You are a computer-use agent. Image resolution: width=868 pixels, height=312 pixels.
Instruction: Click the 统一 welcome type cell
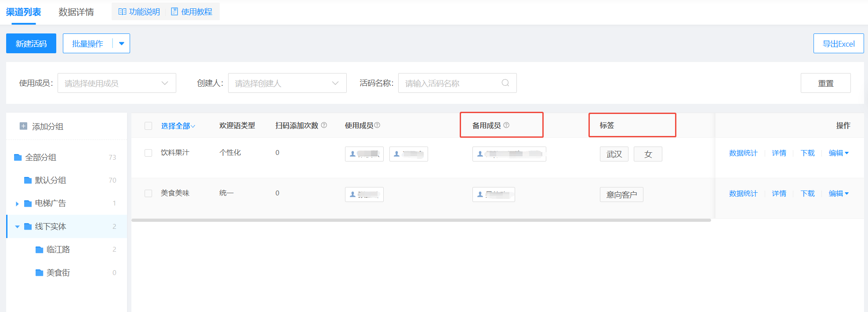coord(226,193)
